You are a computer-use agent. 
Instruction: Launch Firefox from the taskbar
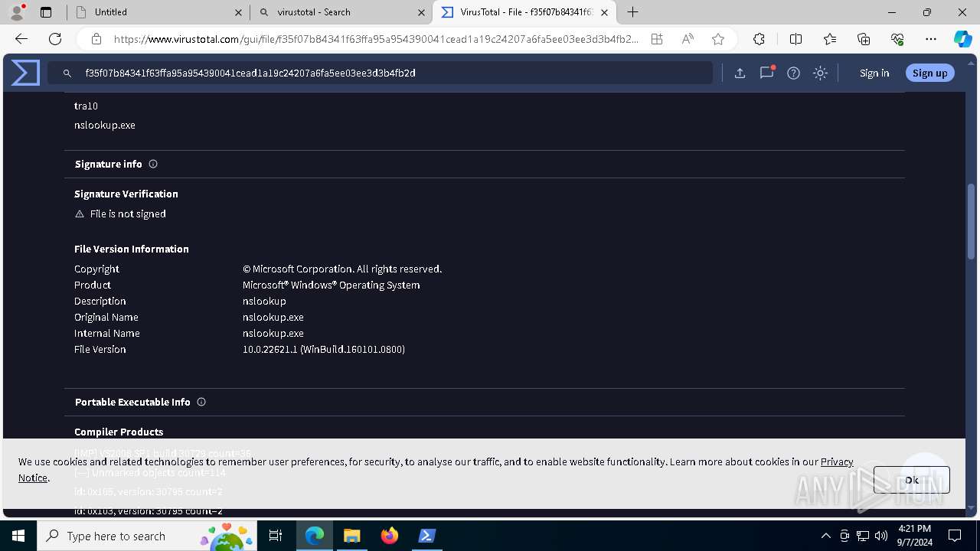click(x=390, y=536)
